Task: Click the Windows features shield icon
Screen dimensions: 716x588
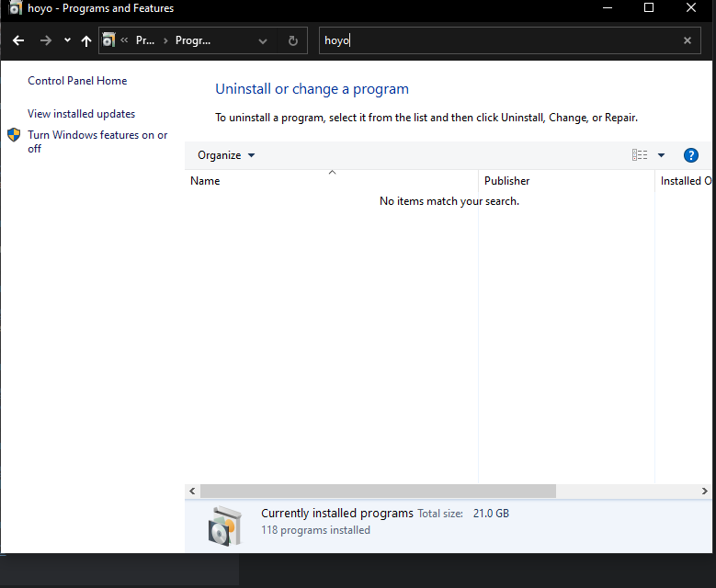Action: [14, 135]
